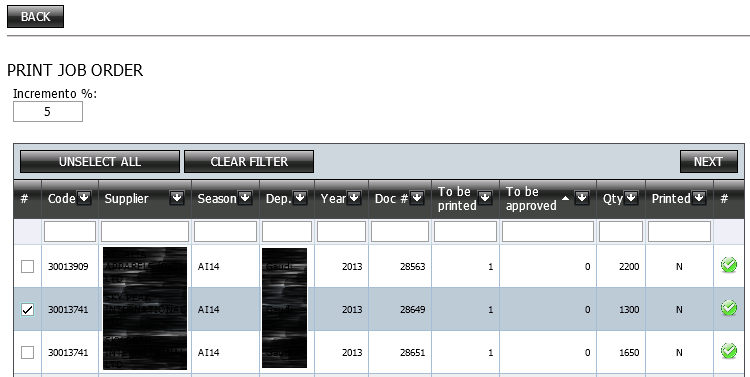Click green check icon for Doc 28651
The width and height of the screenshot is (750, 377).
click(x=728, y=351)
